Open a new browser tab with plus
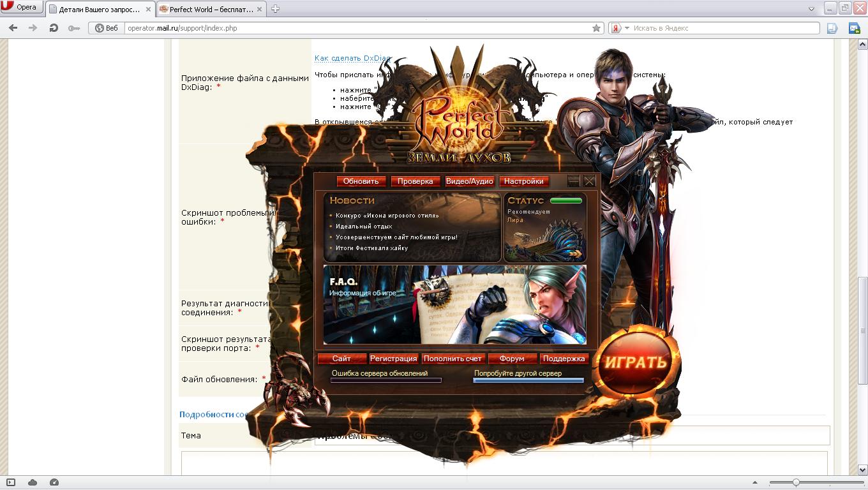Viewport: 868px width, 490px height. tap(275, 9)
